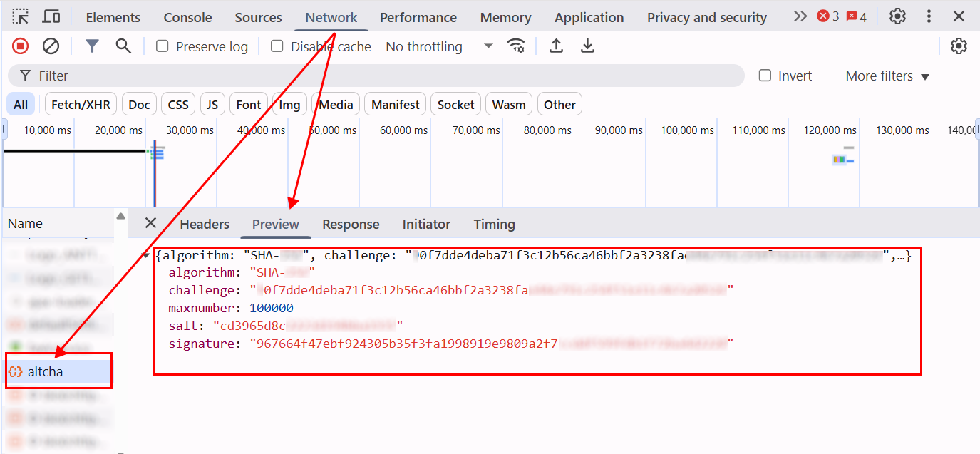The width and height of the screenshot is (980, 454).
Task: Expand the More filters dropdown
Action: (x=887, y=76)
